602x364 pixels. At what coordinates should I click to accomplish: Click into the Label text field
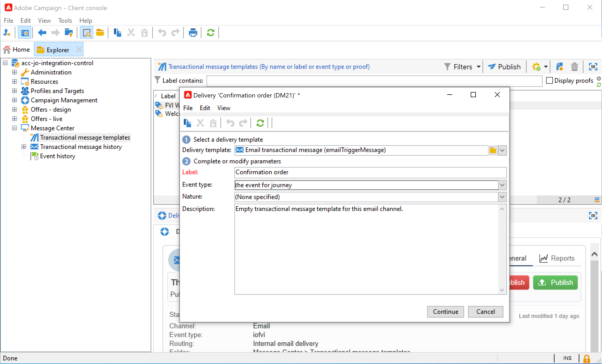pyautogui.click(x=370, y=172)
